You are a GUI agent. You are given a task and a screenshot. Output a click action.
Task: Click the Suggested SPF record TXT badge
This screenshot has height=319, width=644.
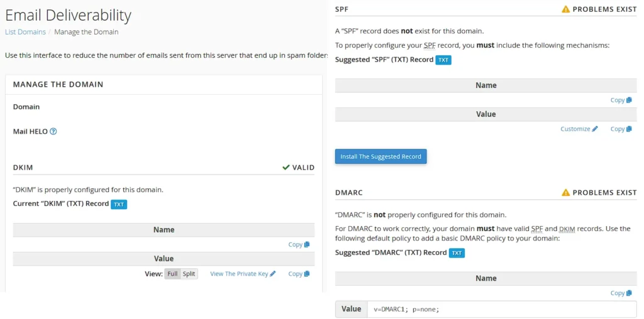point(443,60)
